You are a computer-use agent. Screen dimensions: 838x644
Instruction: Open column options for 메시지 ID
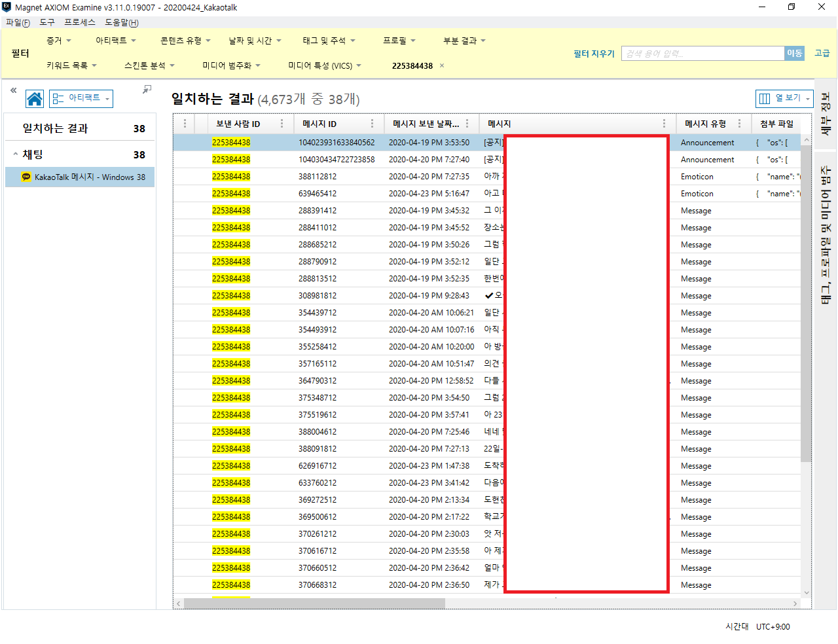[x=373, y=124]
